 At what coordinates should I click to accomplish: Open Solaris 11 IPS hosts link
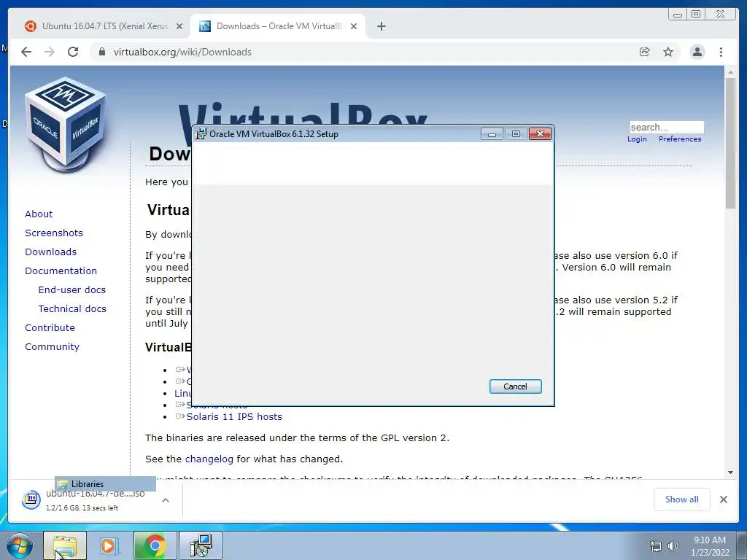[x=234, y=416]
